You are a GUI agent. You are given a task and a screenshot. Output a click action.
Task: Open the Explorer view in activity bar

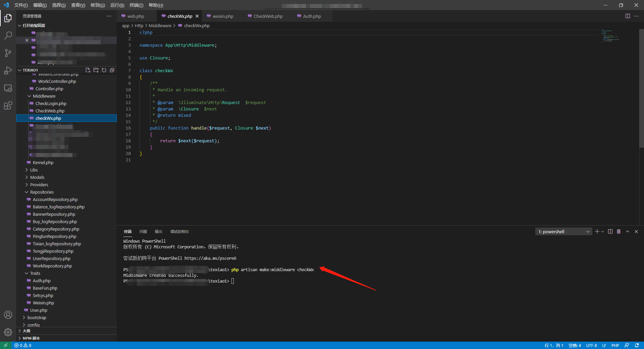click(x=8, y=18)
